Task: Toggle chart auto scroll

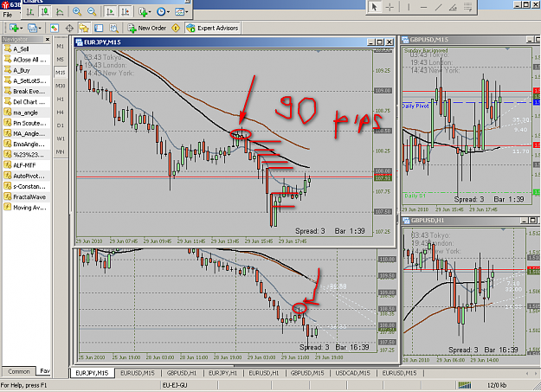Action: [x=111, y=12]
